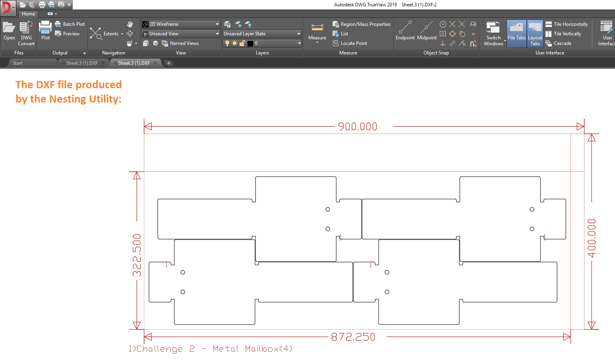
Task: Toggle the layer lock padlock
Action: (x=242, y=43)
